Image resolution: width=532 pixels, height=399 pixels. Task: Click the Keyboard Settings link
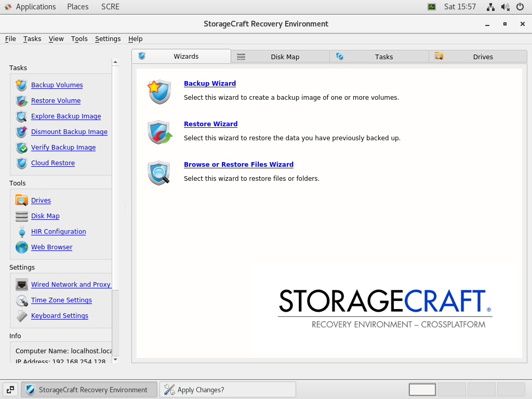pyautogui.click(x=60, y=315)
